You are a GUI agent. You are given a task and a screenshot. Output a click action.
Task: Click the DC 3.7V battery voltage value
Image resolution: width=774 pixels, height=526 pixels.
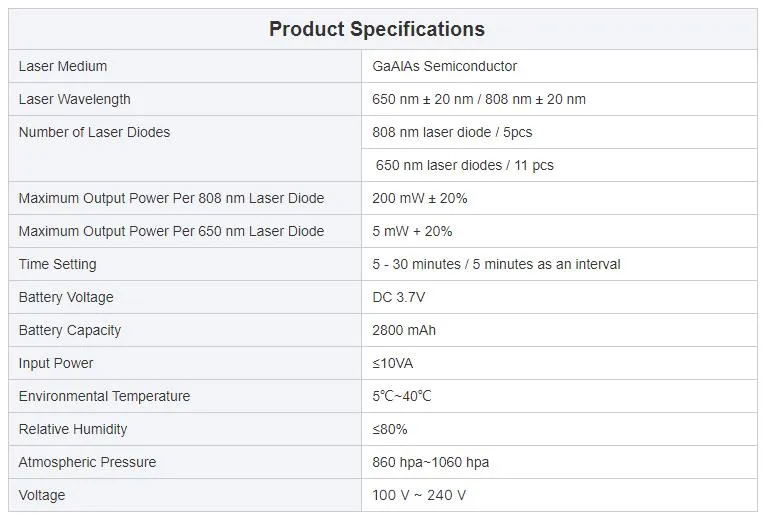pos(400,297)
